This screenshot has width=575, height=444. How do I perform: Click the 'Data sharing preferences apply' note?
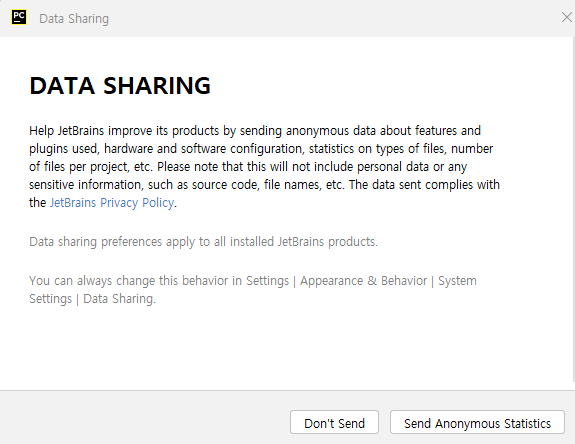pyautogui.click(x=204, y=242)
